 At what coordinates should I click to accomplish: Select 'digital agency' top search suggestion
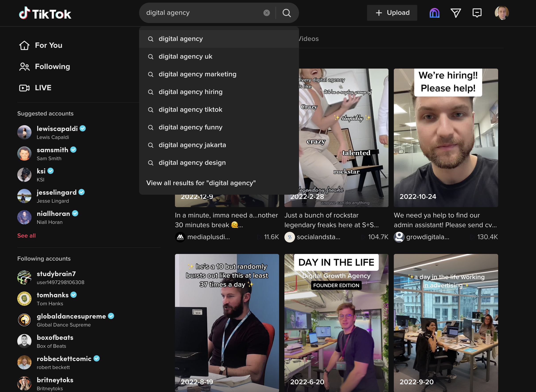click(x=219, y=39)
